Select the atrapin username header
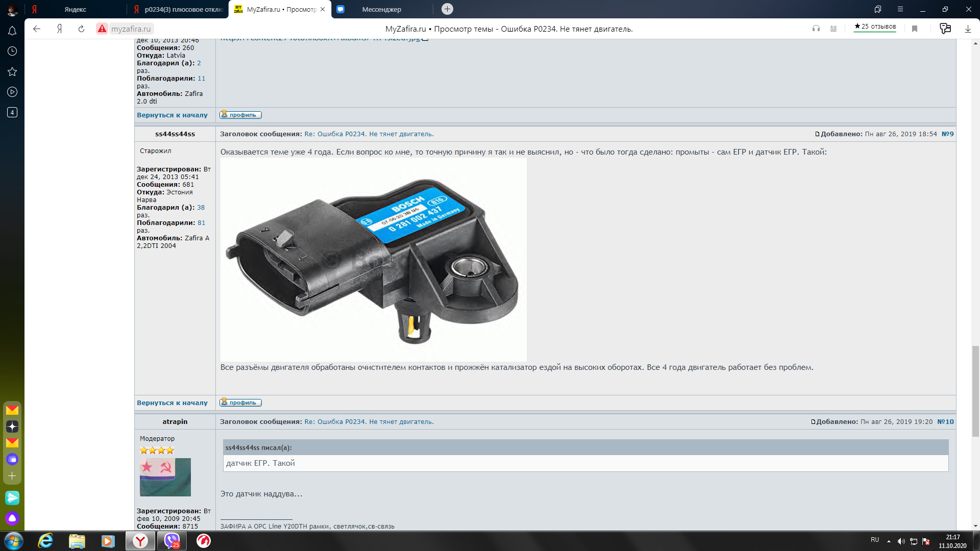980x551 pixels. click(x=175, y=422)
